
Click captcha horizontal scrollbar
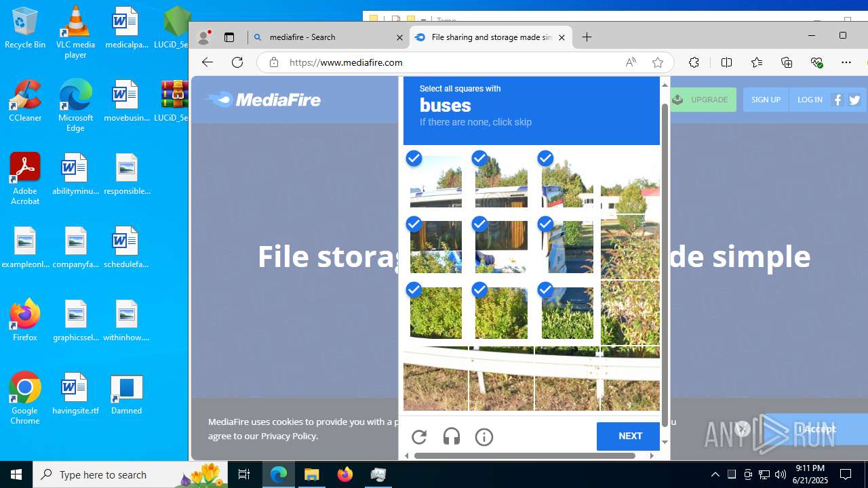tap(525, 455)
